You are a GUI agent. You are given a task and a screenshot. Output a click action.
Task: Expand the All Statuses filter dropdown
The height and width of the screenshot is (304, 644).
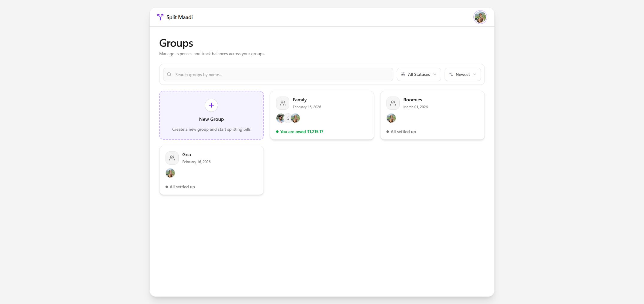point(419,74)
